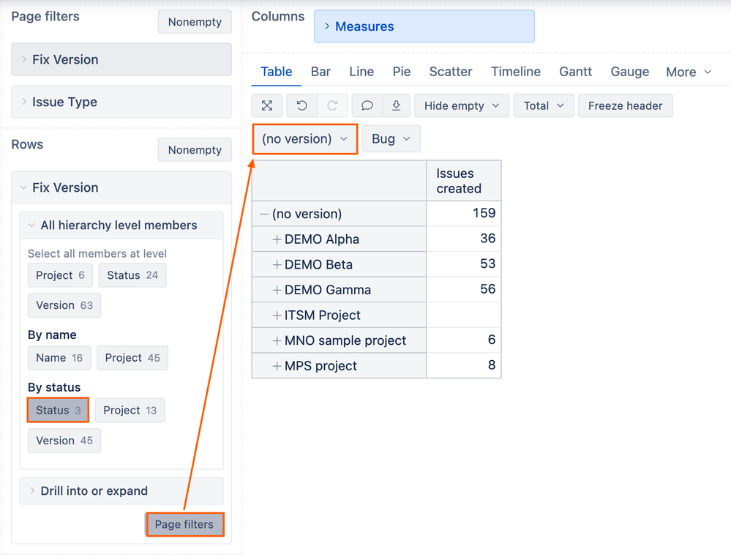Click the export download icon
This screenshot has width=731, height=560.
(x=397, y=106)
